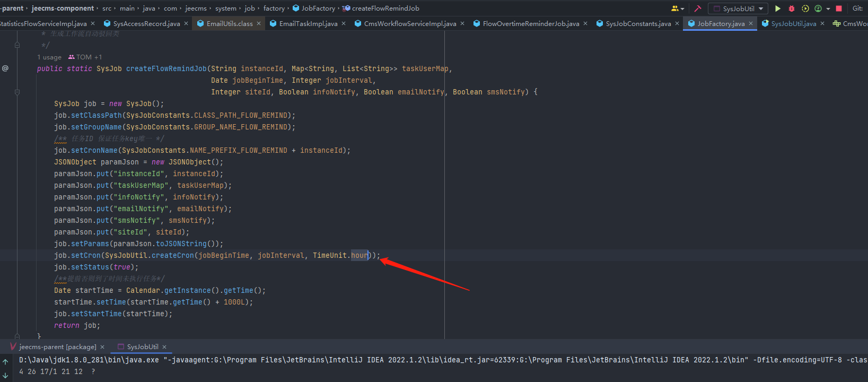This screenshot has width=868, height=382.
Task: Click the Git label in the toolbar
Action: pyautogui.click(x=857, y=8)
